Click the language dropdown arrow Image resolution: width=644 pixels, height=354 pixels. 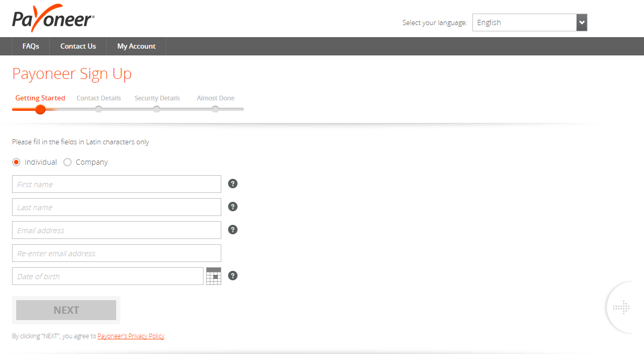pos(582,22)
